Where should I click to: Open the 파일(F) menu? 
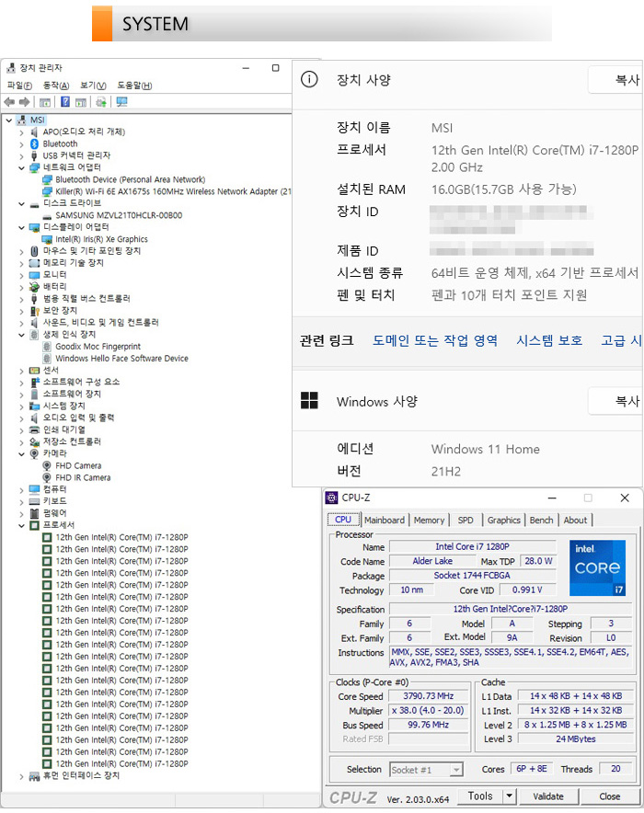19,85
